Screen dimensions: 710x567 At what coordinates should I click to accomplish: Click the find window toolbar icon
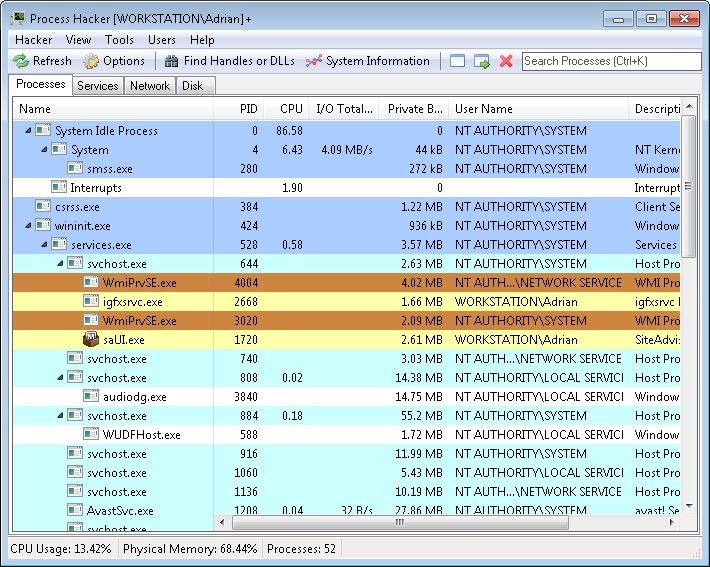457,61
